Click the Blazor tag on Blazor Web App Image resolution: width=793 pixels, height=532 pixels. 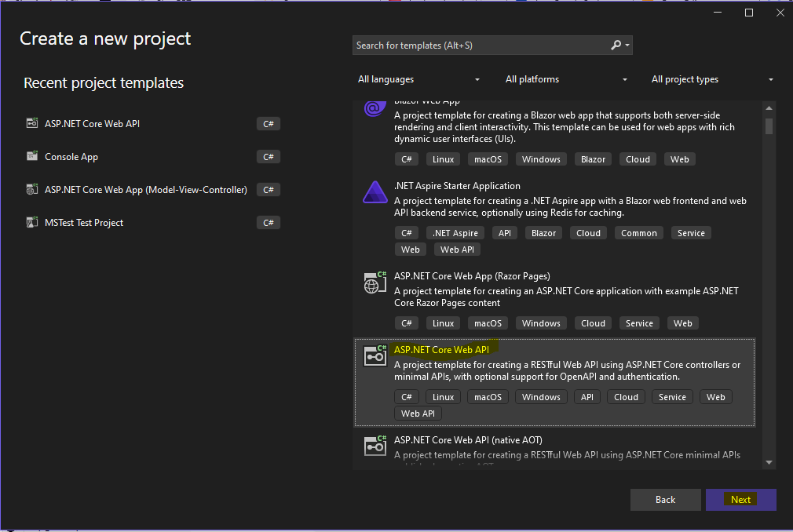click(x=593, y=159)
